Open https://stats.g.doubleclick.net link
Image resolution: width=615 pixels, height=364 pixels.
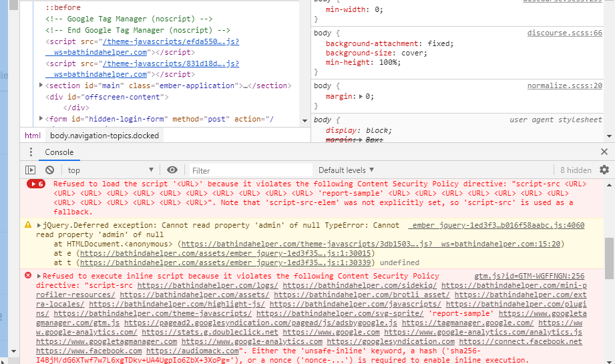click(210, 332)
